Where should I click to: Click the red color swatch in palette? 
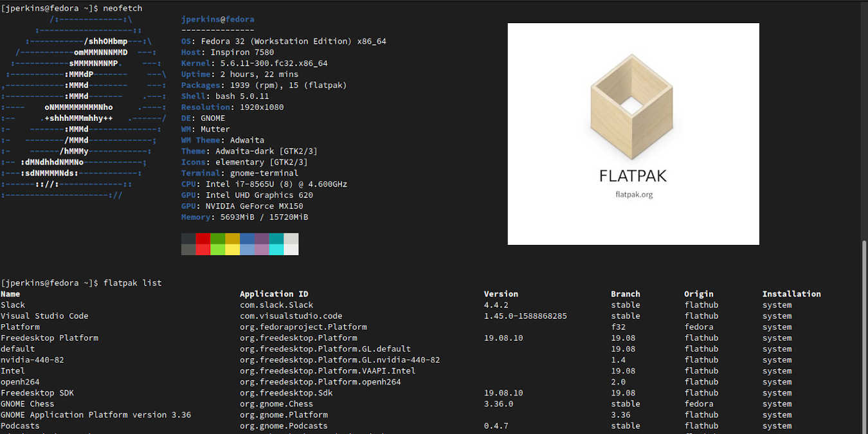(204, 244)
